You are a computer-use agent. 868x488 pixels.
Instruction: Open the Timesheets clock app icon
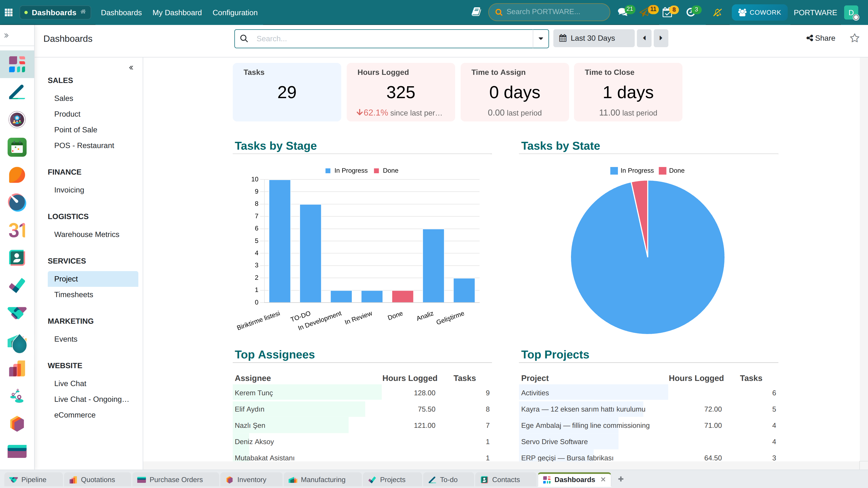tap(17, 203)
